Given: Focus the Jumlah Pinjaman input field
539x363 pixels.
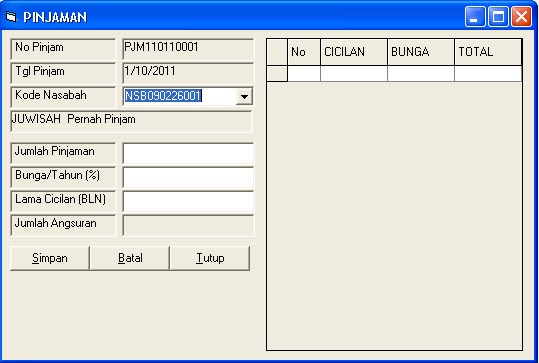Looking at the screenshot, I should pos(188,153).
